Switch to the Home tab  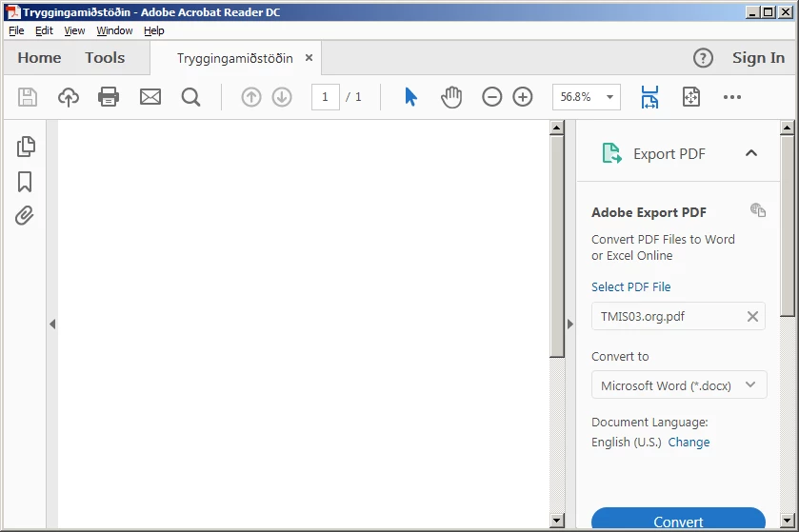coord(39,57)
